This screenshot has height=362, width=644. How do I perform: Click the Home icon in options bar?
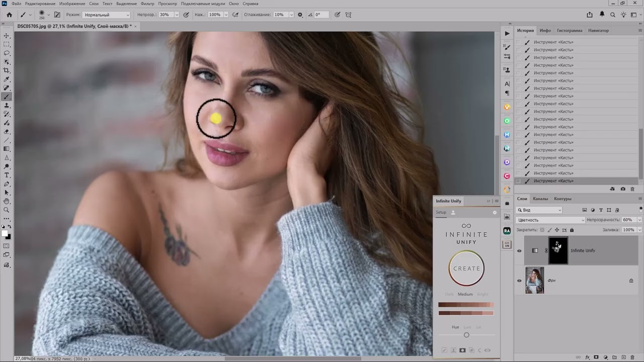point(9,15)
